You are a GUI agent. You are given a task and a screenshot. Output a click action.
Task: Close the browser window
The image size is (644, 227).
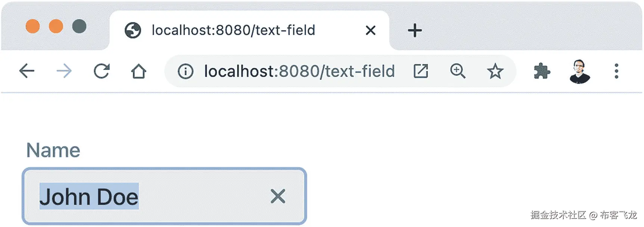coord(33,26)
